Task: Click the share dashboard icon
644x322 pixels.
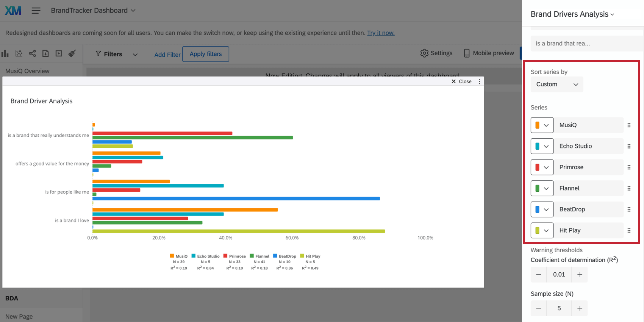Action: tap(32, 53)
